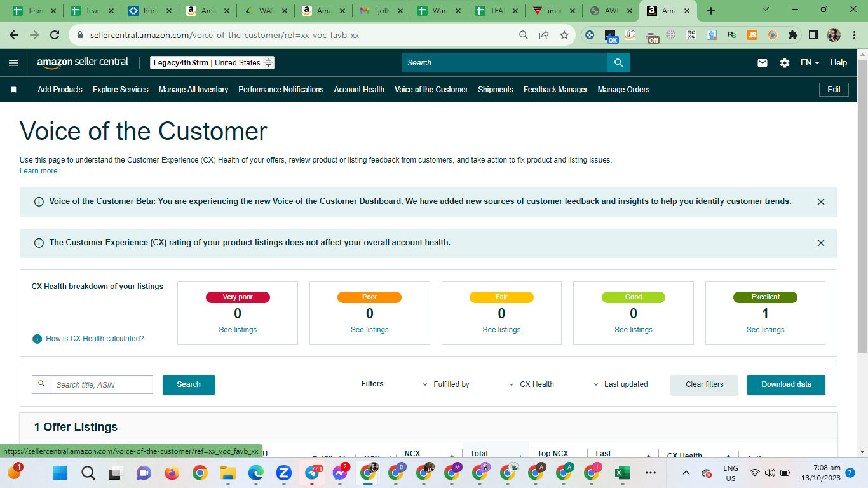Open Feedback Manager
The image size is (868, 488).
[555, 90]
